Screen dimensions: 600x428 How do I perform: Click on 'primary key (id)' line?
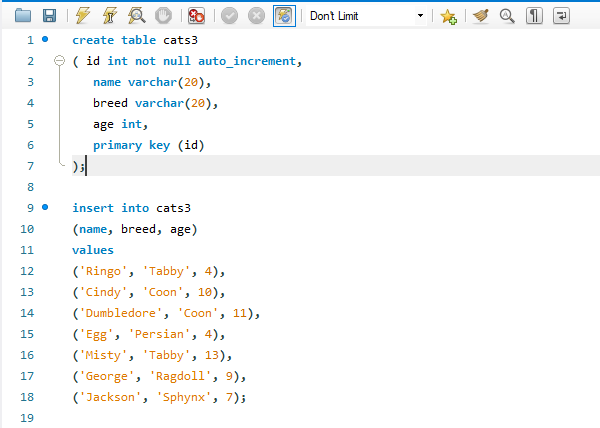tap(148, 145)
